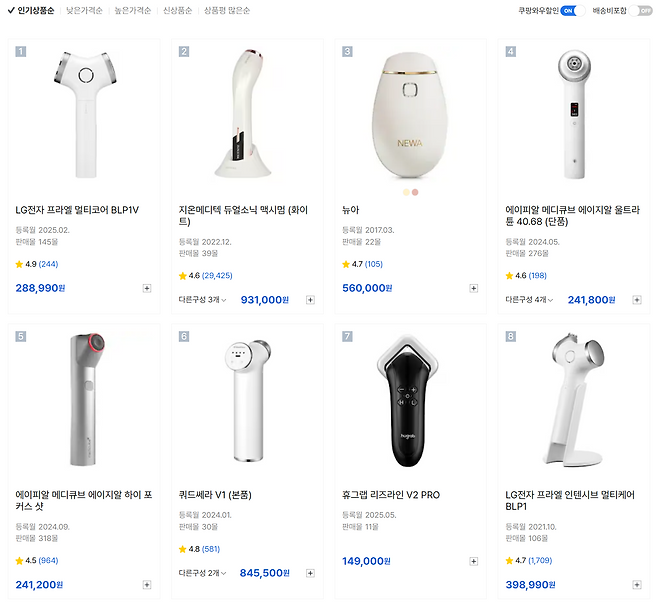Click plus icon for 에이지알 하이 포커스 샷
The width and height of the screenshot is (658, 605).
[147, 585]
